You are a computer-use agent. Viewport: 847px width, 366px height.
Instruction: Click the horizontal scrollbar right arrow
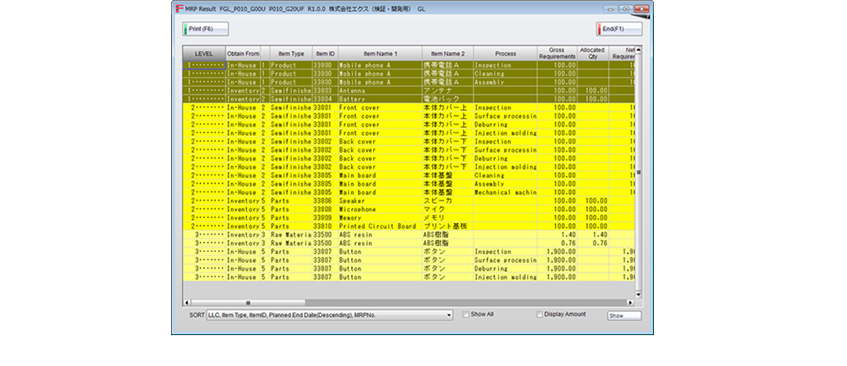pyautogui.click(x=629, y=303)
